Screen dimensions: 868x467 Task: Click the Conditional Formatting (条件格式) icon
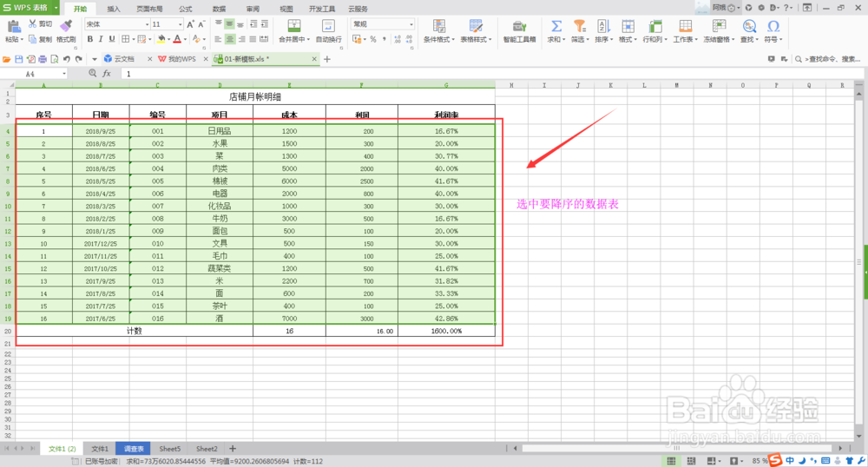(x=439, y=26)
